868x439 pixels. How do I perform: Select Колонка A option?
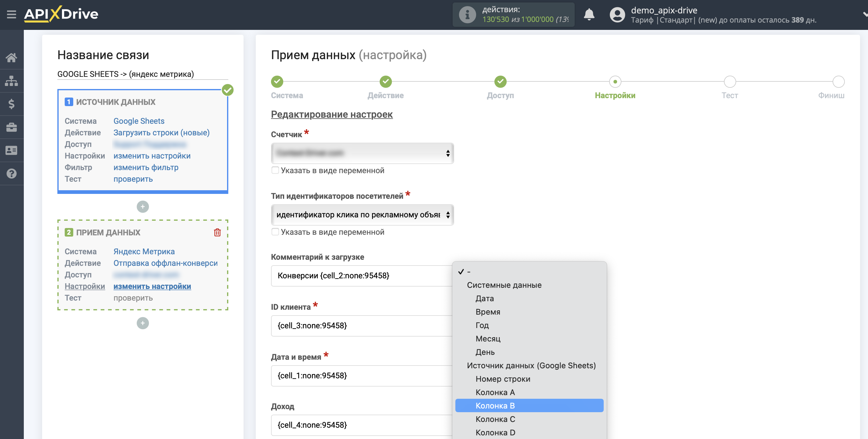pos(529,393)
